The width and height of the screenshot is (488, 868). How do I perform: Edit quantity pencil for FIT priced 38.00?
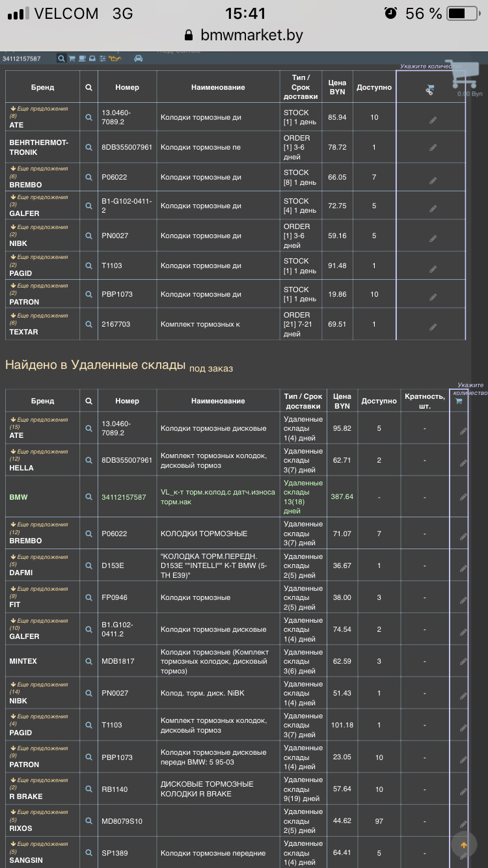pyautogui.click(x=463, y=599)
